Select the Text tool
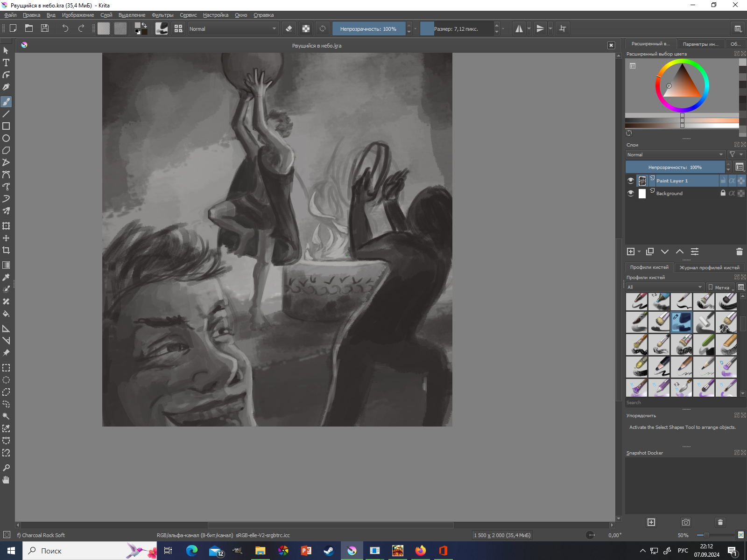747x560 pixels. pyautogui.click(x=6, y=63)
